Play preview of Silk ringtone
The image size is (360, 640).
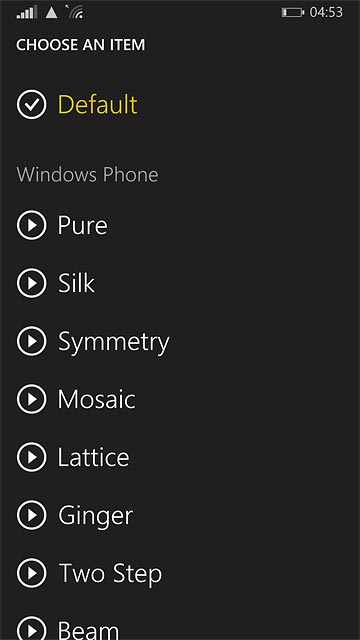31,283
